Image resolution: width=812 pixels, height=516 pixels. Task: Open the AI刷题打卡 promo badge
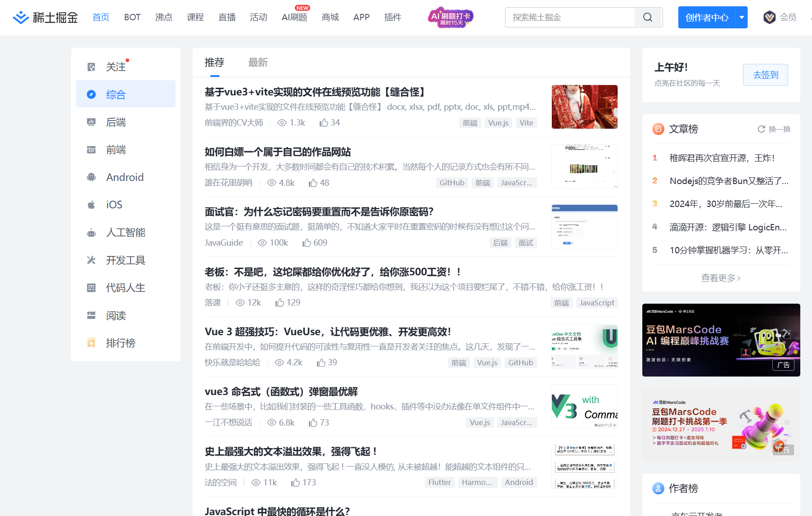(x=450, y=18)
